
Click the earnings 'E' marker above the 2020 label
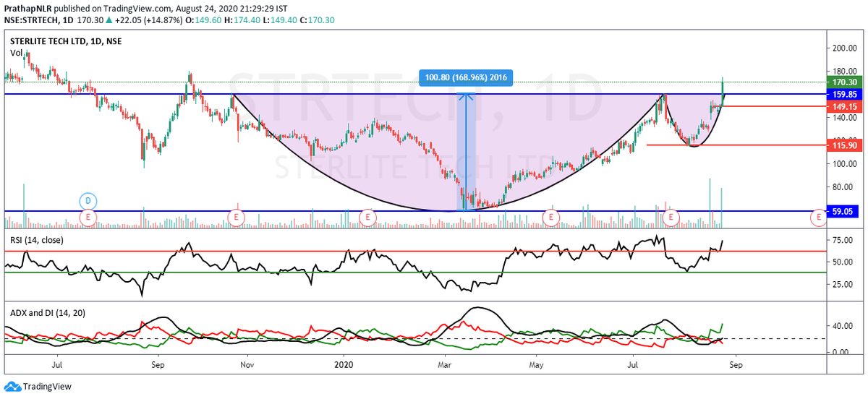368,216
